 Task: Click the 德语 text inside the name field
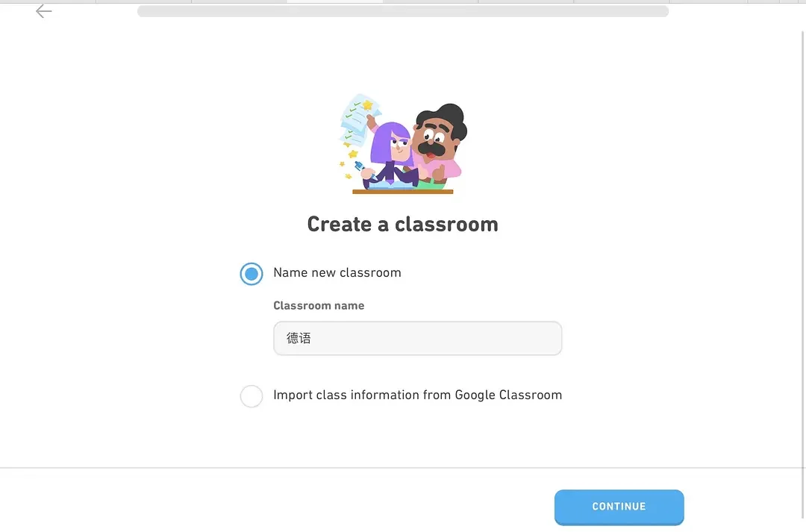click(299, 338)
